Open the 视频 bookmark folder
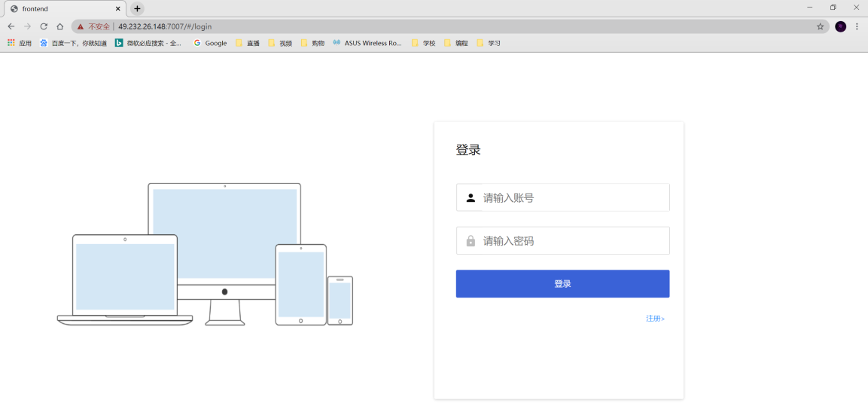 [x=280, y=43]
